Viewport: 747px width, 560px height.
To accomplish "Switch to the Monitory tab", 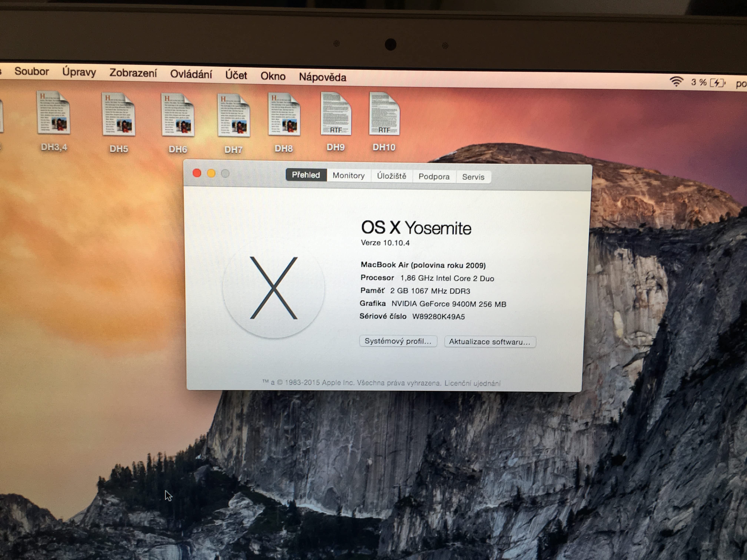I will (348, 176).
